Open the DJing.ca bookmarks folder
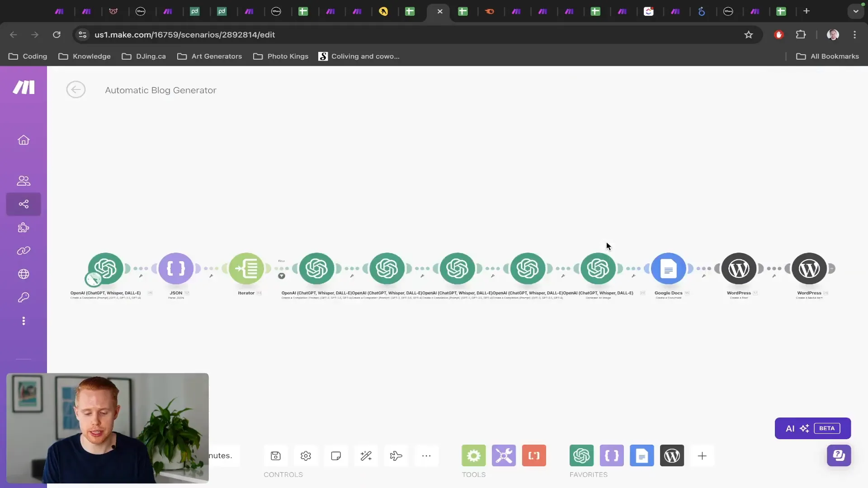The image size is (868, 488). 144,56
